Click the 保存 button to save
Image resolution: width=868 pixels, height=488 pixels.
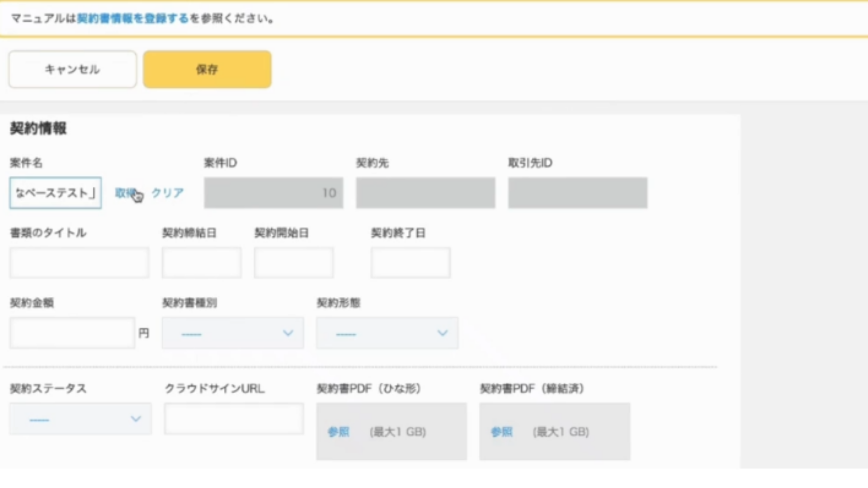point(207,69)
